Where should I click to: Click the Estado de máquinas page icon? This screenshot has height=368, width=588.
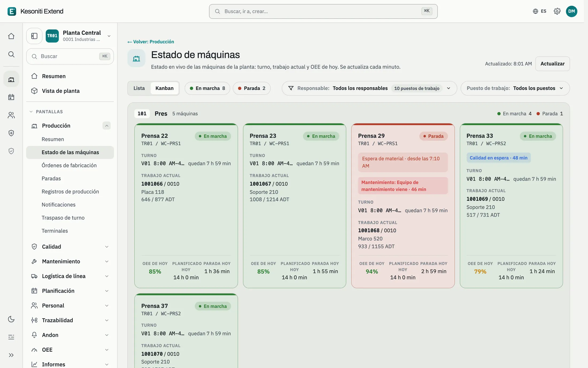pyautogui.click(x=136, y=58)
